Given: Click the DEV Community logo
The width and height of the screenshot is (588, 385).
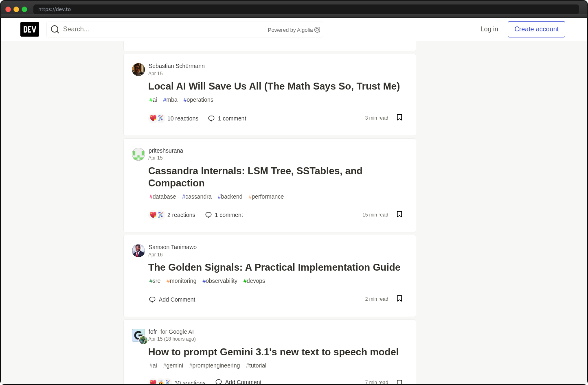Looking at the screenshot, I should click(x=29, y=29).
